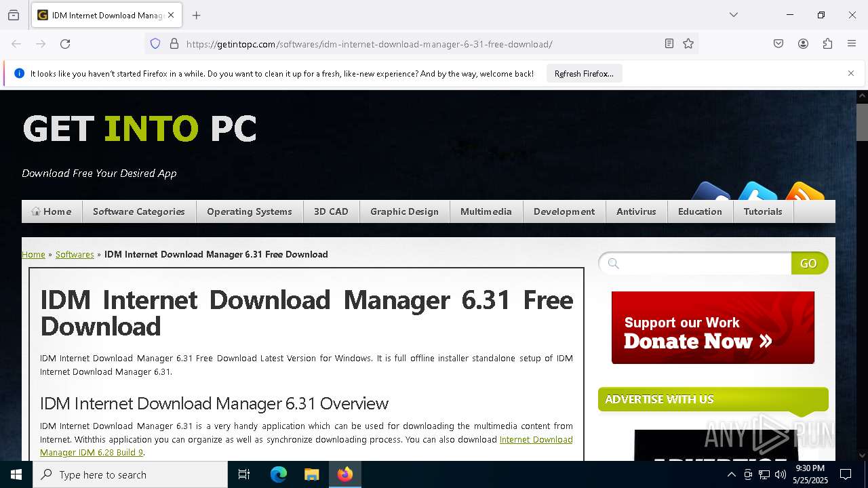Click the Firefox View icon
Viewport: 868px width, 488px height.
pos(14,15)
